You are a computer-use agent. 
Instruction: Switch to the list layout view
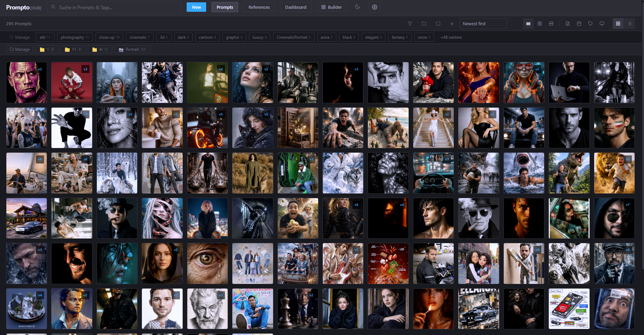click(630, 23)
